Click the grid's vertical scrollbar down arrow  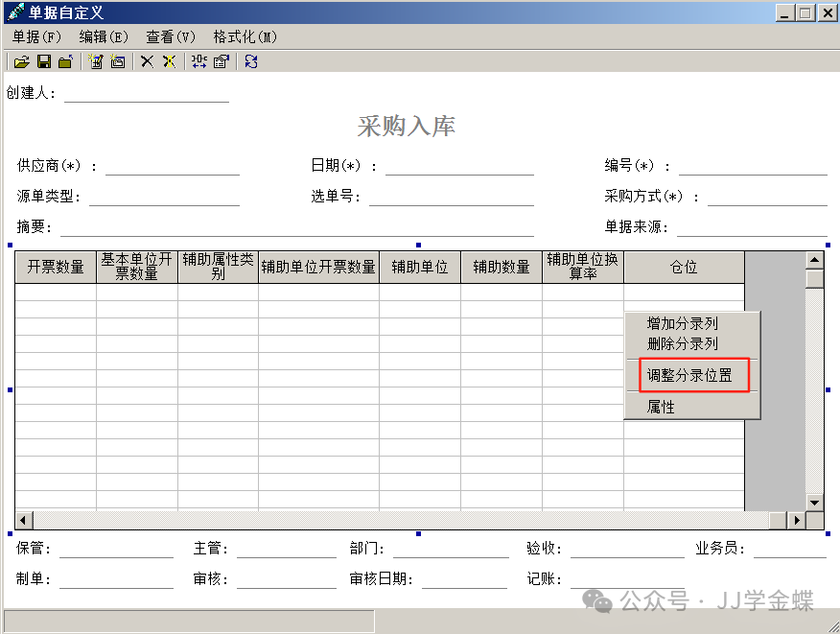(814, 502)
